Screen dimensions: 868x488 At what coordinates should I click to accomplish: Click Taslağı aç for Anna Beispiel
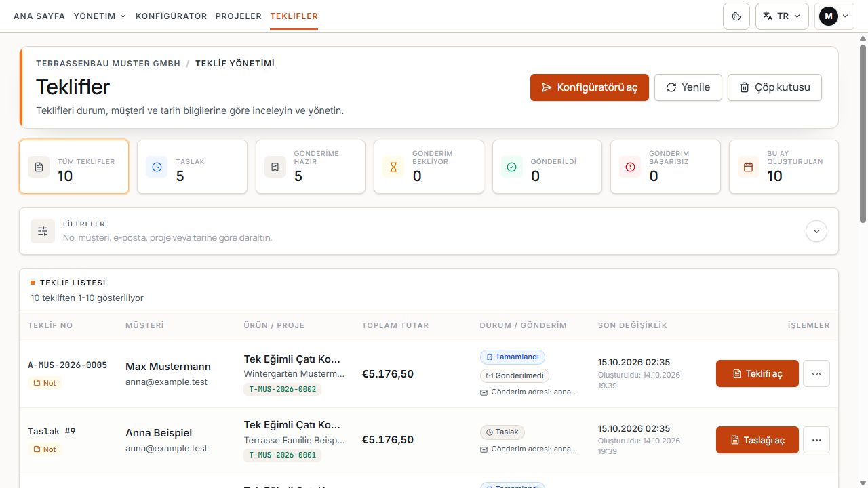[x=757, y=440]
